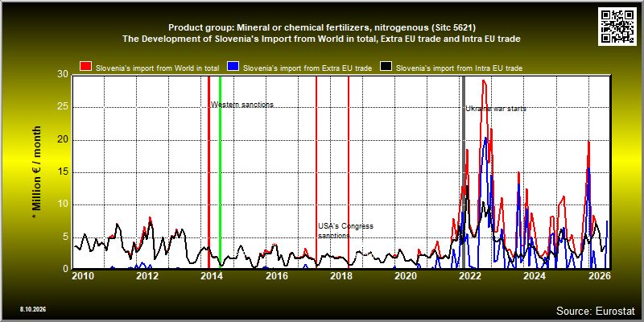
Task: Click the 'Western sanctions' annotation
Action: 242,105
